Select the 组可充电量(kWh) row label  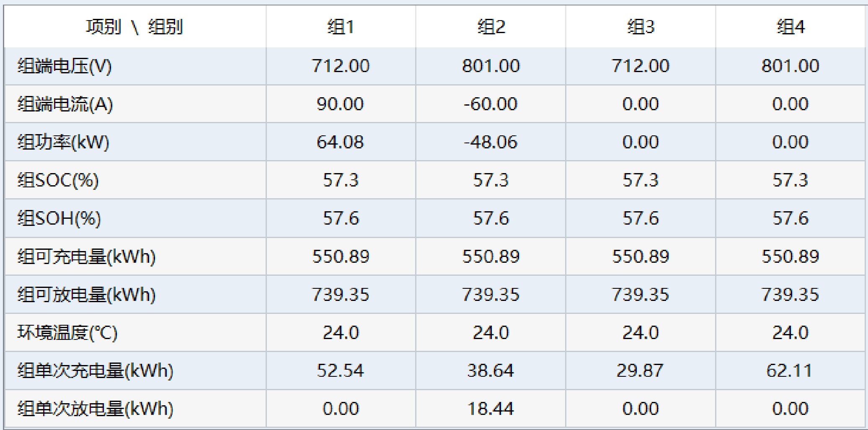pyautogui.click(x=86, y=256)
